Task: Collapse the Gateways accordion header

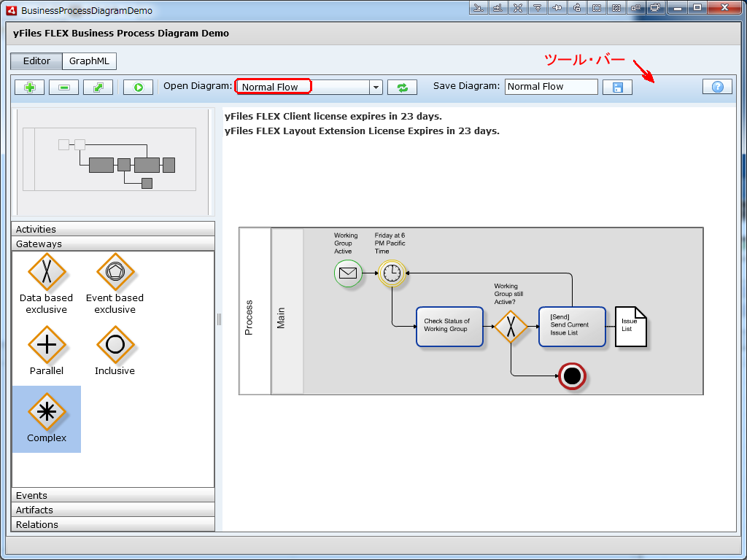Action: [113, 244]
